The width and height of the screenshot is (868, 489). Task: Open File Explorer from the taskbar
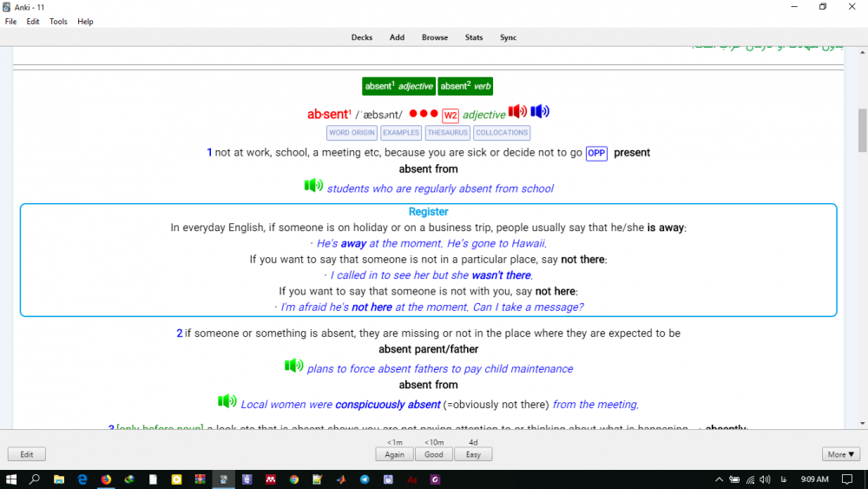pos(59,479)
